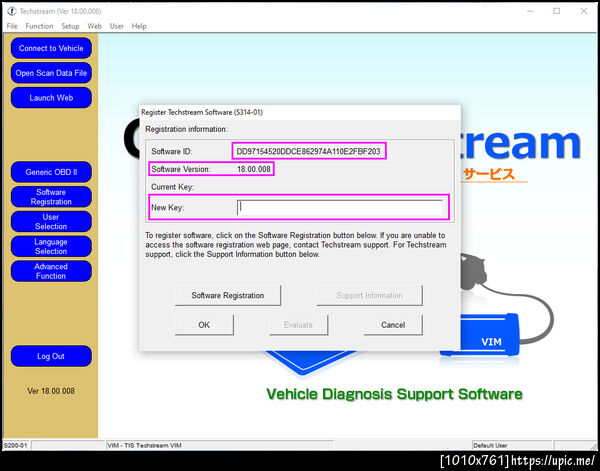The image size is (600, 471).
Task: Open Language Selection in sidebar
Action: point(51,246)
